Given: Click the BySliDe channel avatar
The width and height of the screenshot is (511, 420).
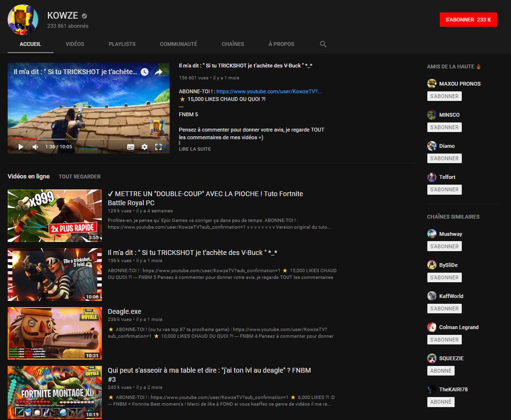Looking at the screenshot, I should click(432, 265).
